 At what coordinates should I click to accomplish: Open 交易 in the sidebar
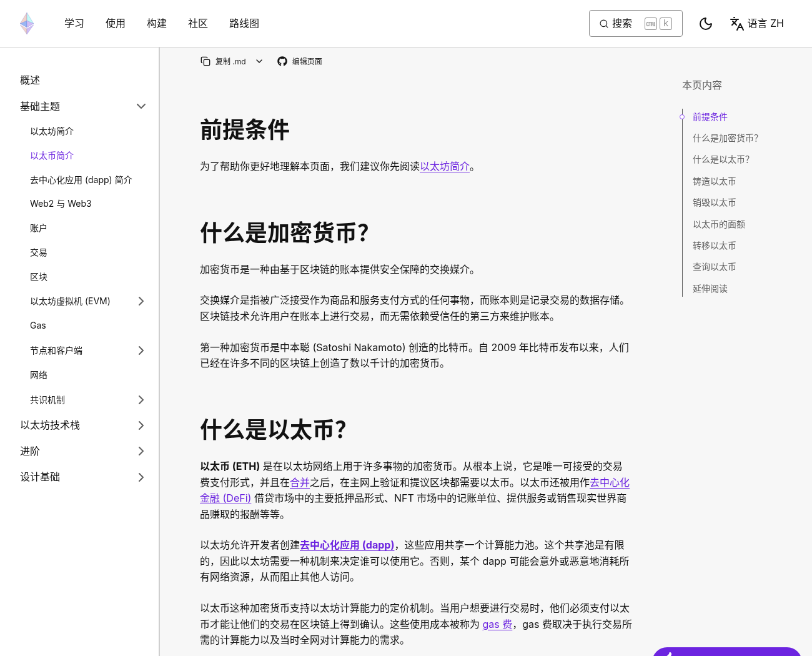(x=39, y=252)
